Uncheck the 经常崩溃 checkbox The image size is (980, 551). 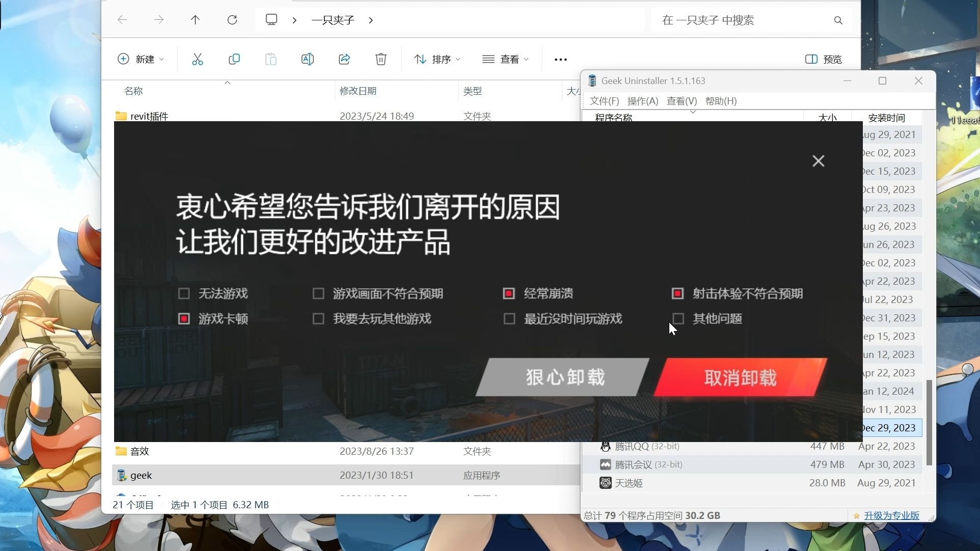pos(509,293)
